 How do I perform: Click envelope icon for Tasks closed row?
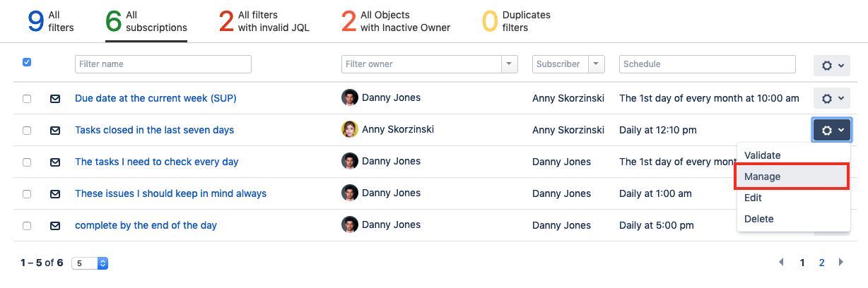point(55,131)
